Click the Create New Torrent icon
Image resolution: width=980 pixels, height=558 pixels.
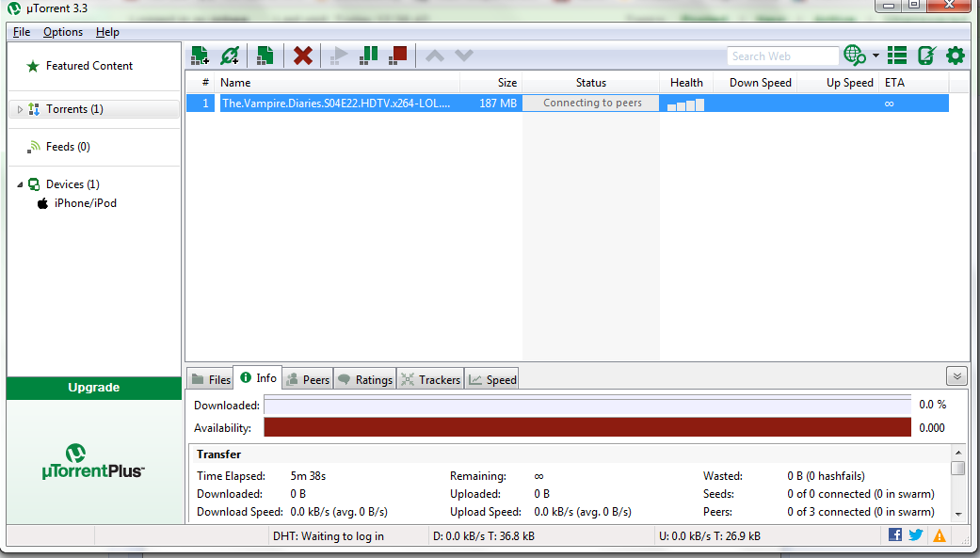[x=265, y=56]
